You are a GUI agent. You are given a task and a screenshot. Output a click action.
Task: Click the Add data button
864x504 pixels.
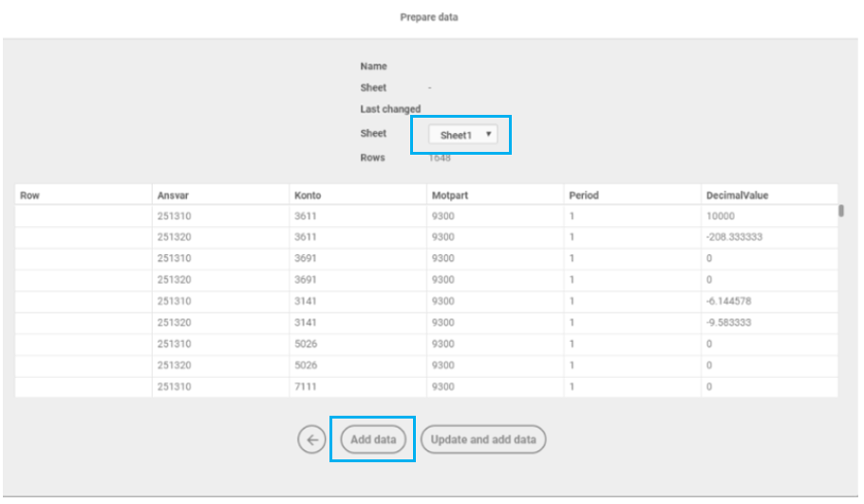pyautogui.click(x=373, y=439)
